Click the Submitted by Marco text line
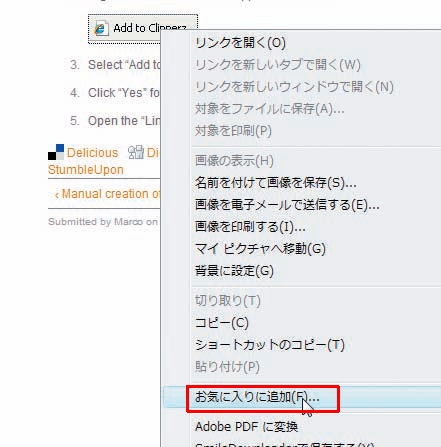441x447 pixels. click(x=103, y=222)
